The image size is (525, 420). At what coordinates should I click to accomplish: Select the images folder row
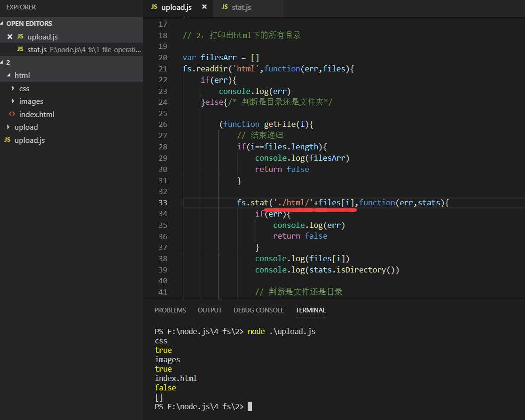coord(71,101)
